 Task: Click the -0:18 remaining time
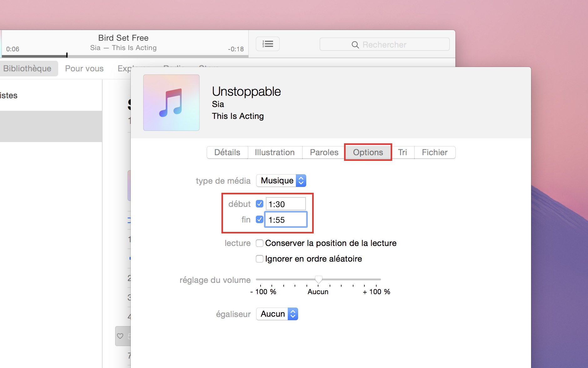click(x=236, y=49)
